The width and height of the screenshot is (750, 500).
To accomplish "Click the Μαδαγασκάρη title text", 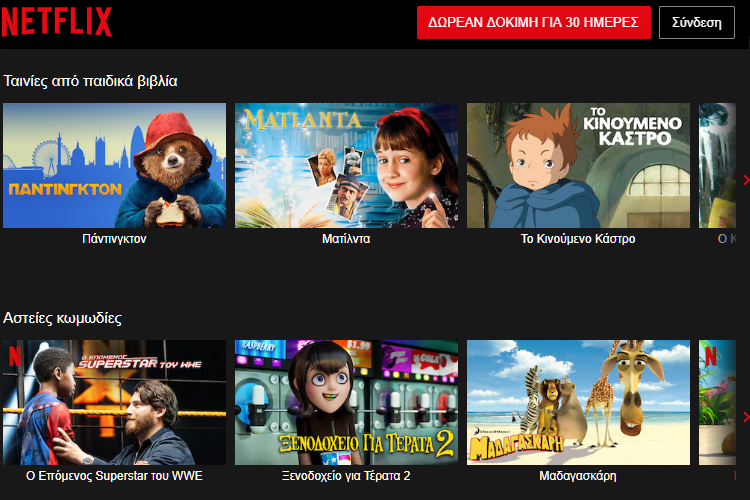I will click(x=578, y=476).
